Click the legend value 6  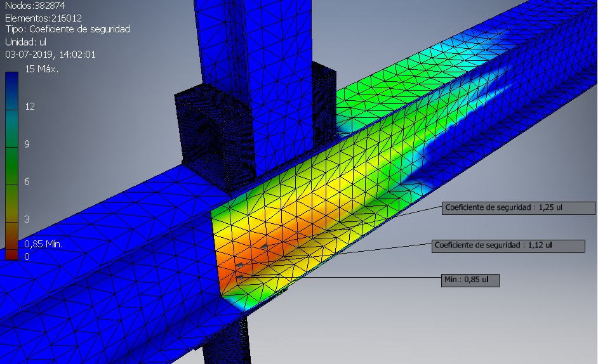click(x=27, y=181)
